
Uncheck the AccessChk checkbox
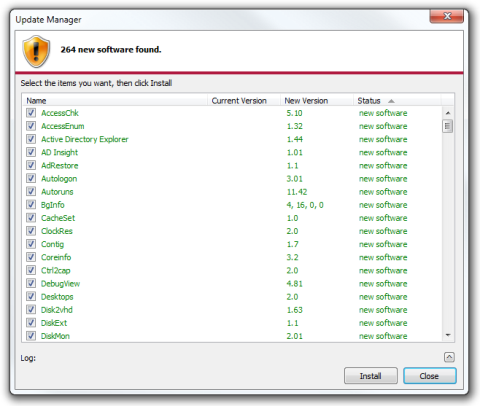point(31,113)
